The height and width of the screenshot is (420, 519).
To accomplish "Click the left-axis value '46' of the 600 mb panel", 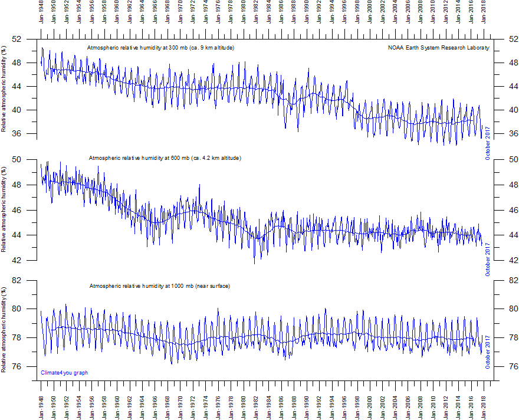I will pyautogui.click(x=17, y=210).
